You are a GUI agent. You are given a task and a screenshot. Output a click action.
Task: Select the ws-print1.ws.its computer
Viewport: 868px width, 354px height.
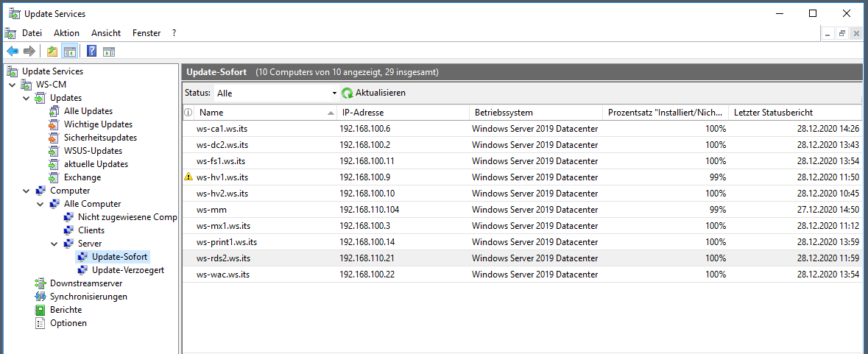522,241
